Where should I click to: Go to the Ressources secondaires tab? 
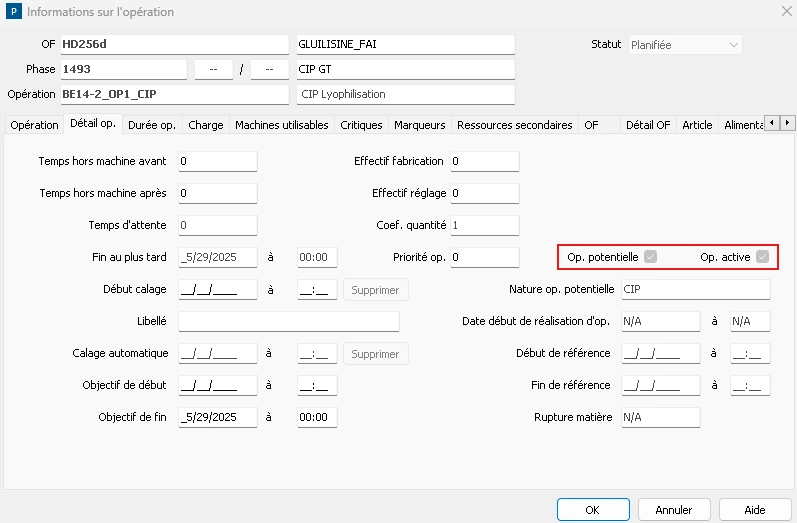(x=514, y=125)
